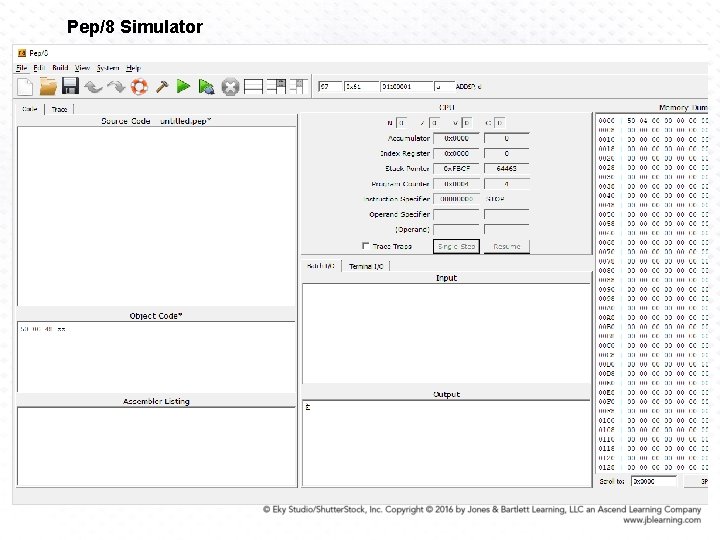Click the Instruction Specifier binary field

point(456,199)
